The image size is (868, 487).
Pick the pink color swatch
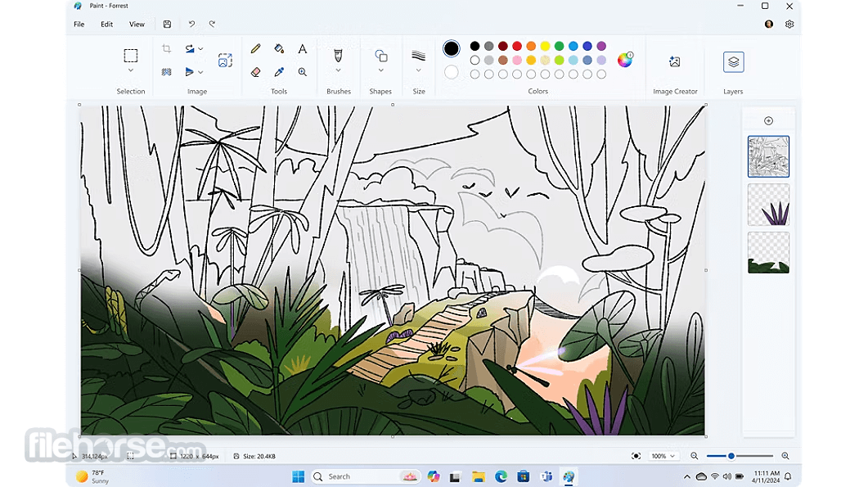[x=517, y=60]
